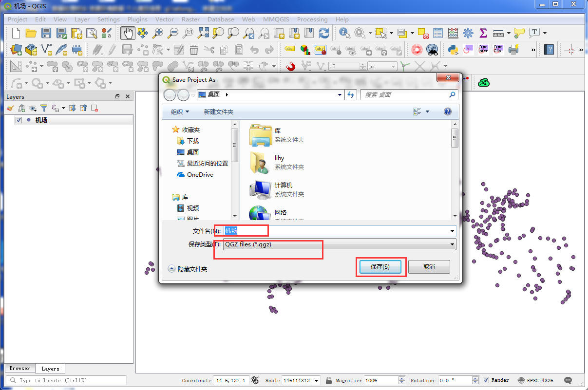Click the Statistical Summary sigma icon
The height and width of the screenshot is (390, 588).
click(483, 33)
